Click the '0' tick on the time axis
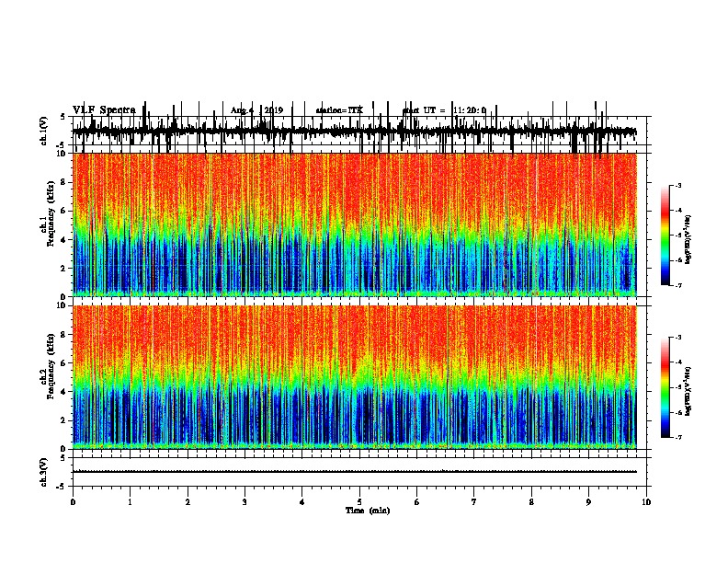 pyautogui.click(x=73, y=502)
